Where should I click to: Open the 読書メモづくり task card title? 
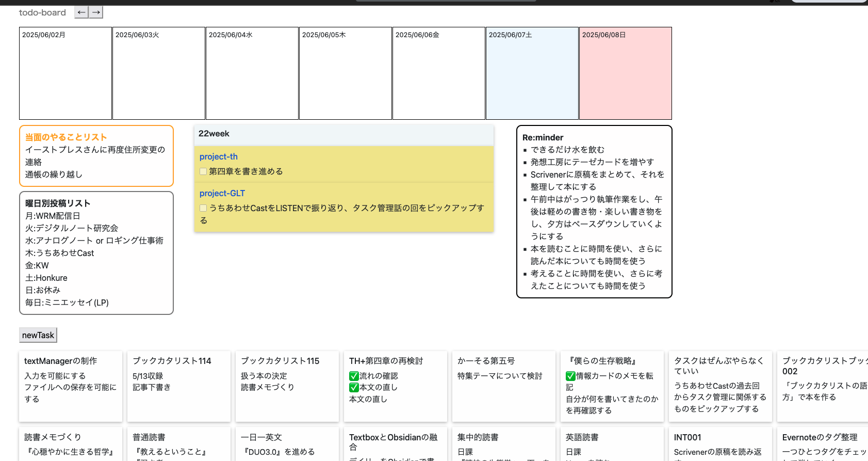point(53,437)
